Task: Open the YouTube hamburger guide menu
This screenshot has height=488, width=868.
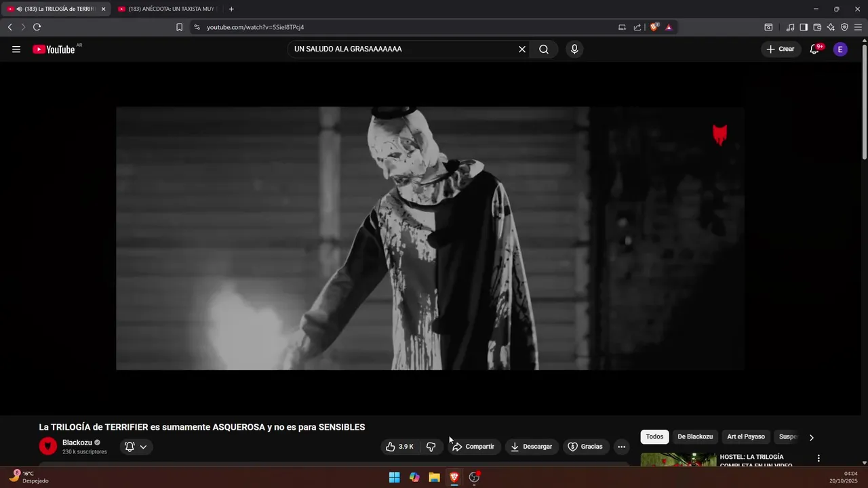Action: [x=16, y=49]
